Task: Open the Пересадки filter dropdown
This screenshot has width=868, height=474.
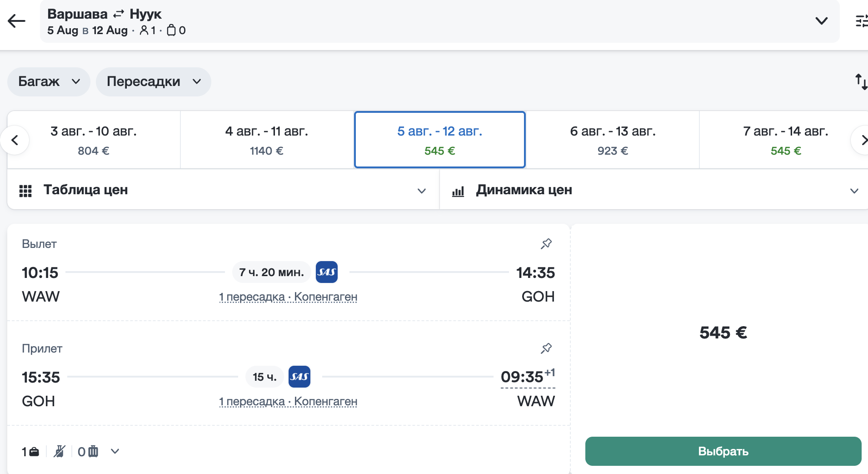Action: point(153,82)
